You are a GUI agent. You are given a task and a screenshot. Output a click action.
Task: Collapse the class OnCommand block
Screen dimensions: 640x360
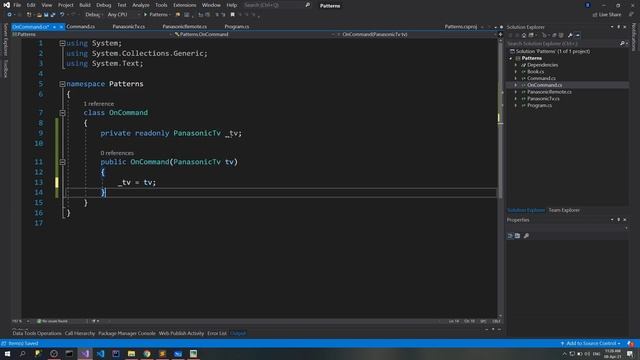[x=62, y=113]
